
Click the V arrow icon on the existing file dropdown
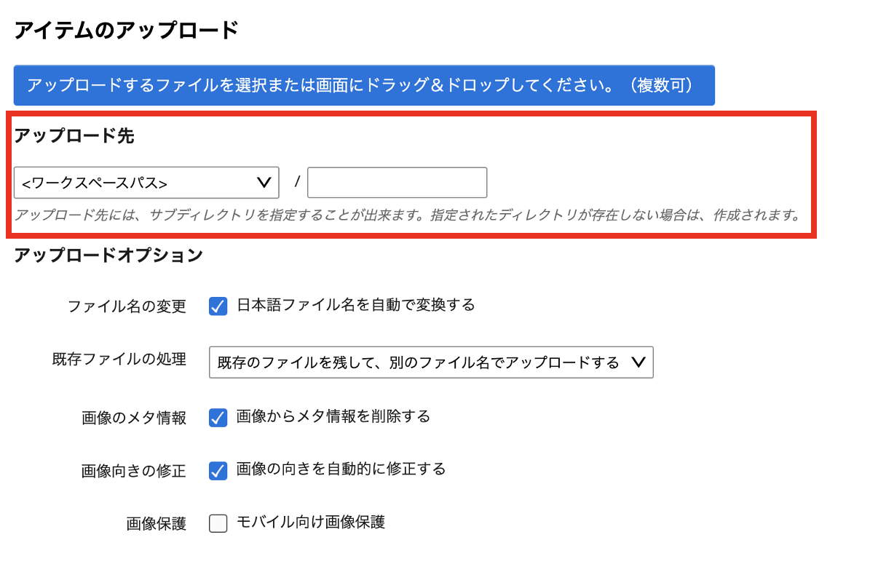click(638, 362)
